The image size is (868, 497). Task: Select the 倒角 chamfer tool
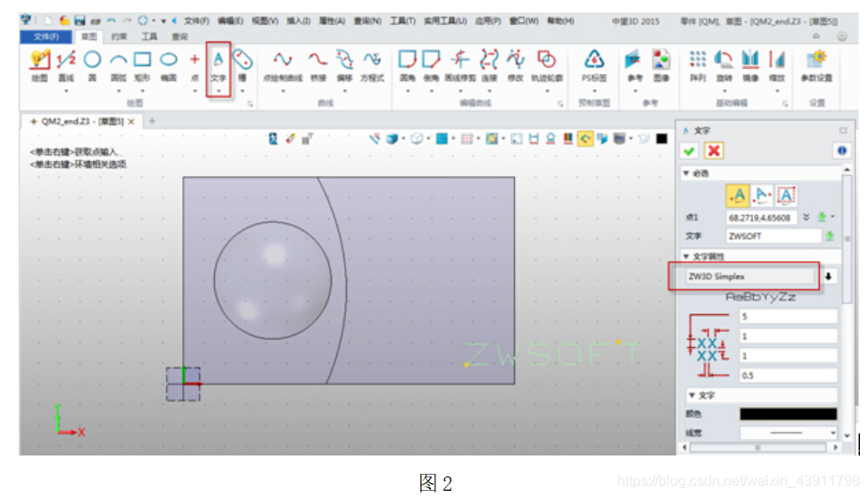click(431, 65)
